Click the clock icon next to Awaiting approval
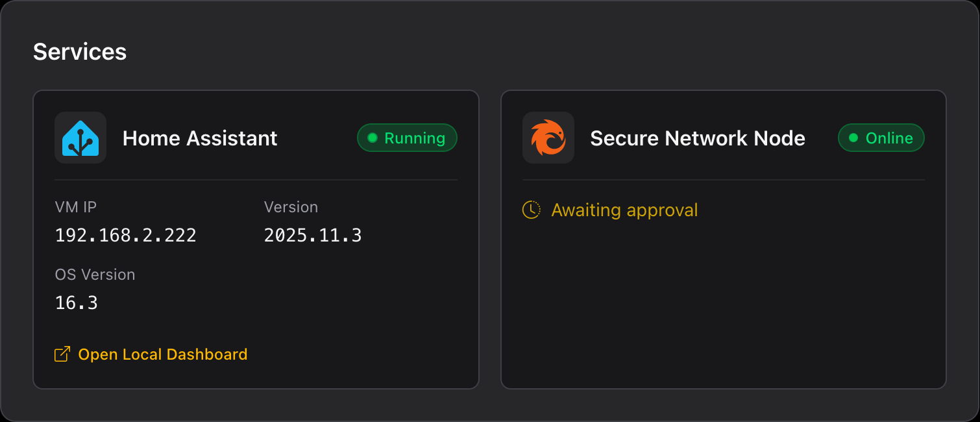This screenshot has height=422, width=980. (531, 210)
